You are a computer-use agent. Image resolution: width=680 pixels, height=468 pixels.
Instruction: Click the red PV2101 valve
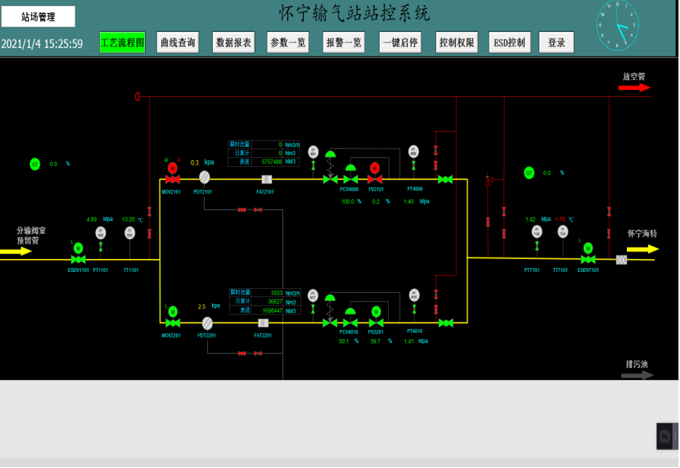coord(375,168)
